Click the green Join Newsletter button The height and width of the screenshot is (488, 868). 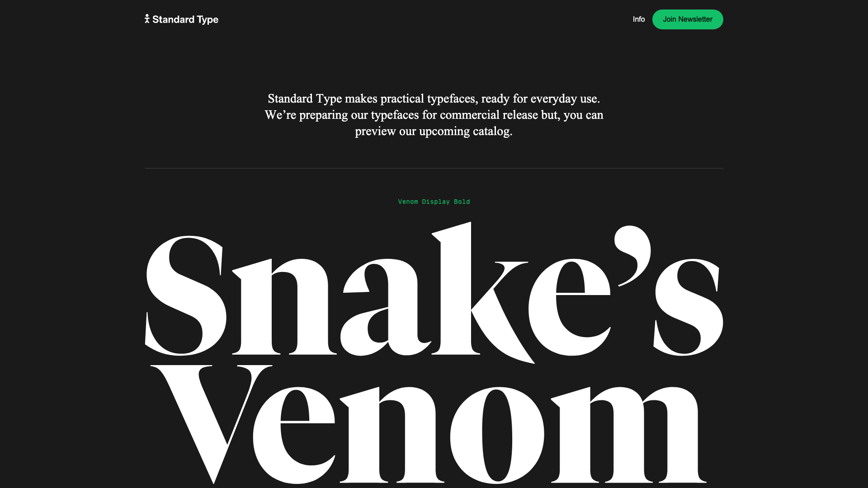(x=688, y=19)
